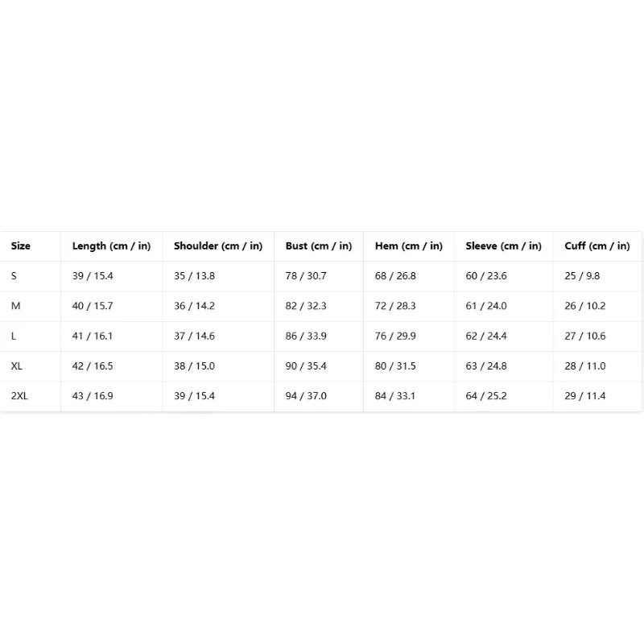This screenshot has height=644, width=644.
Task: Select the S size row label
Action: tap(14, 276)
